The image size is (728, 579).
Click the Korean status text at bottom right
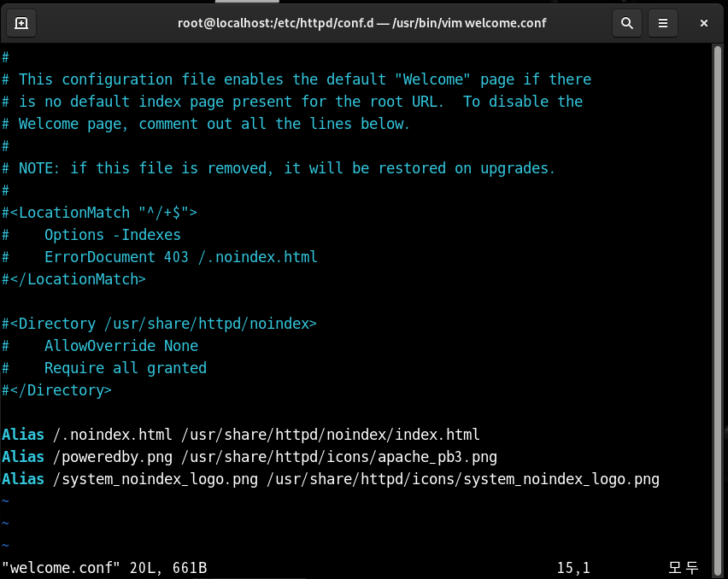click(x=684, y=567)
